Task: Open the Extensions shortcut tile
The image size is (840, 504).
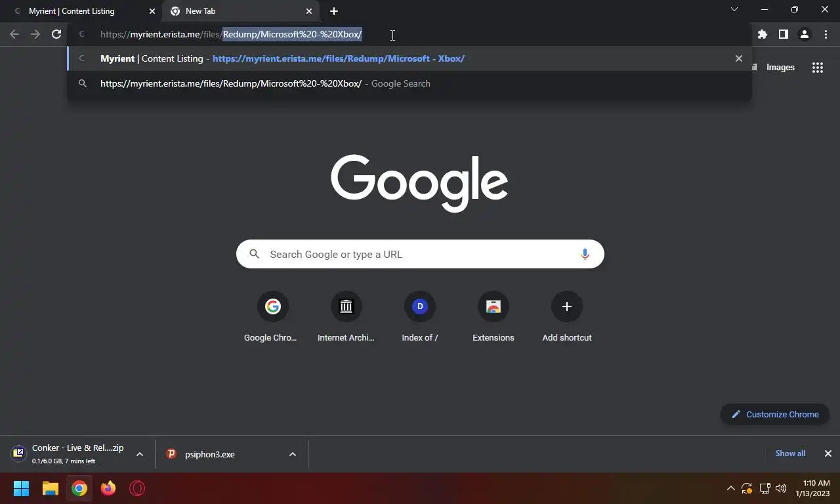Action: [x=493, y=318]
